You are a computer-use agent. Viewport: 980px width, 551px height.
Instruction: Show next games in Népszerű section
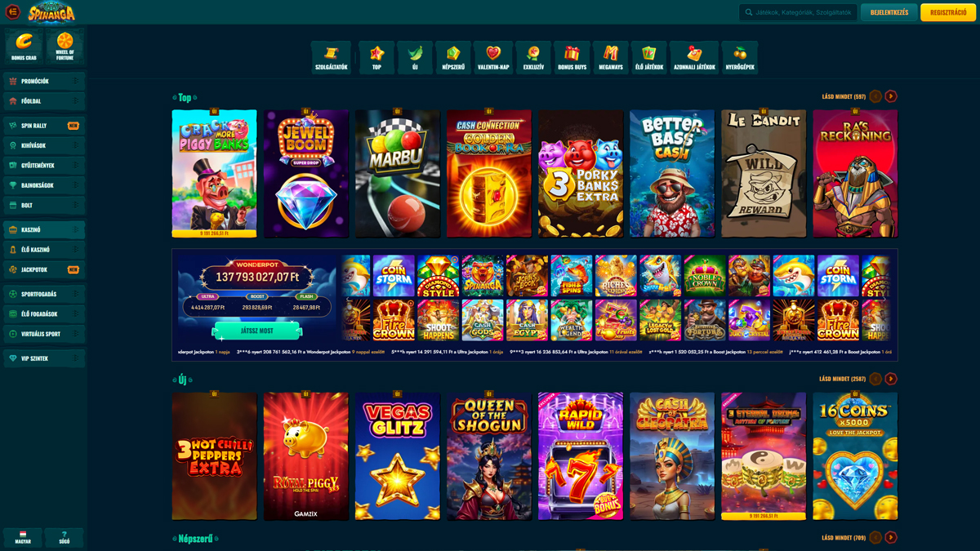click(891, 537)
